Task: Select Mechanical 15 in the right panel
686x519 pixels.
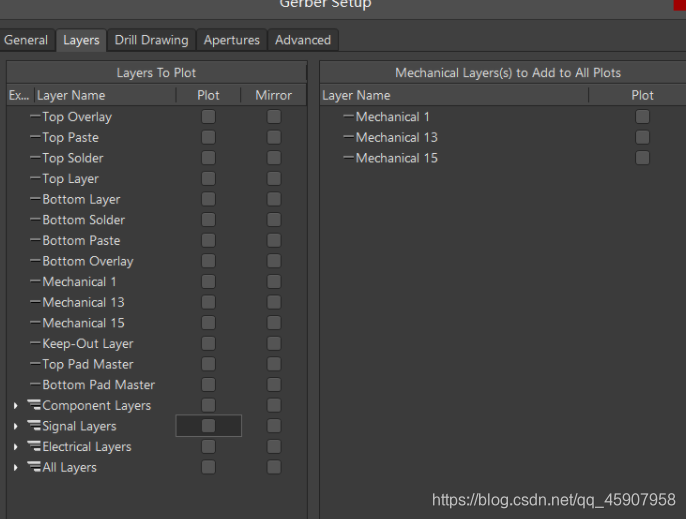Action: coord(503,158)
